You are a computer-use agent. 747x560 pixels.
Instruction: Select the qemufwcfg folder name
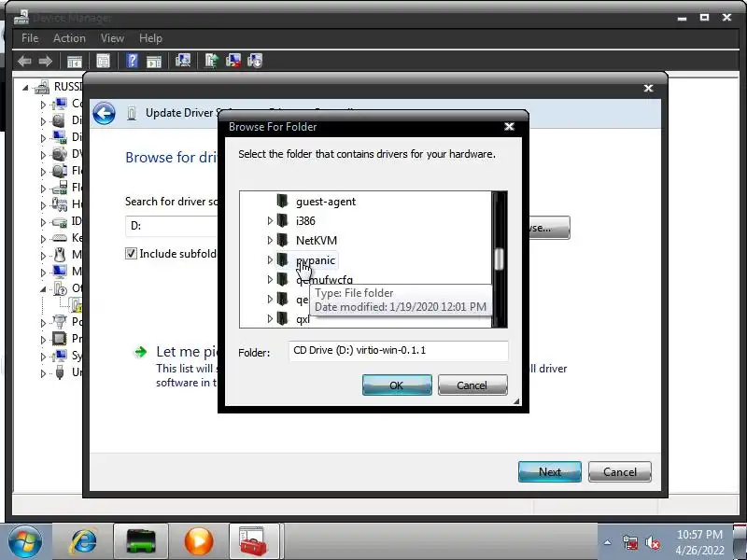tap(324, 280)
